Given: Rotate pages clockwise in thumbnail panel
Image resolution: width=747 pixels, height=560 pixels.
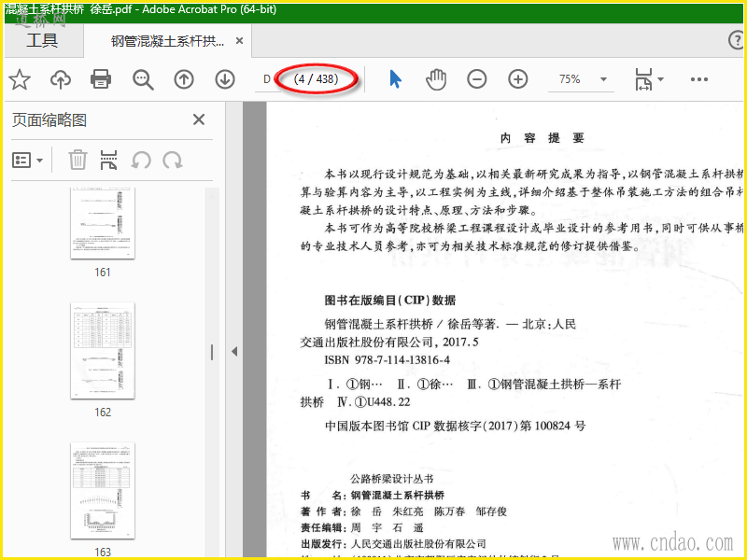Looking at the screenshot, I should tap(172, 161).
